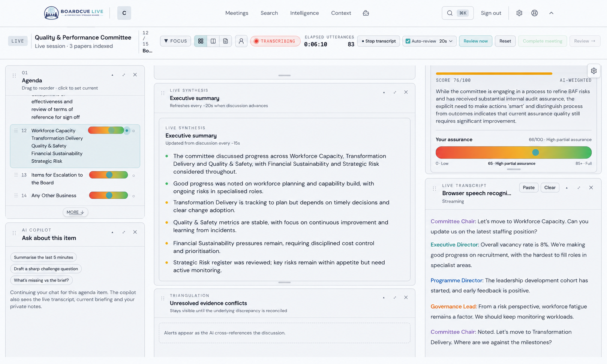Screen dimensions: 607x364
Task: Toggle status circle for agenda item 12
Action: click(x=133, y=131)
